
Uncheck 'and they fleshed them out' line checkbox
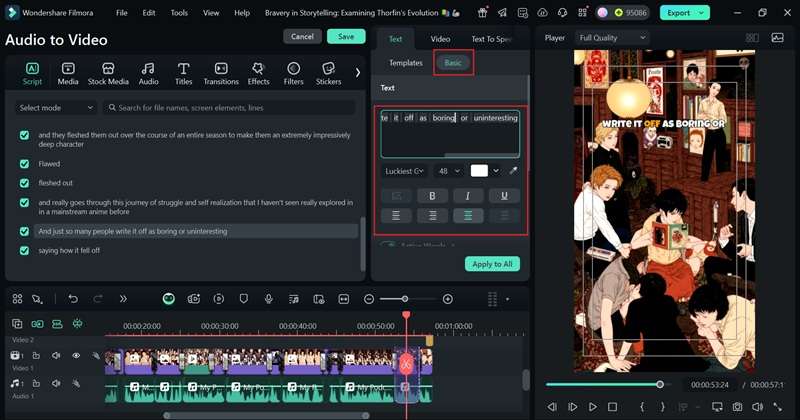24,135
